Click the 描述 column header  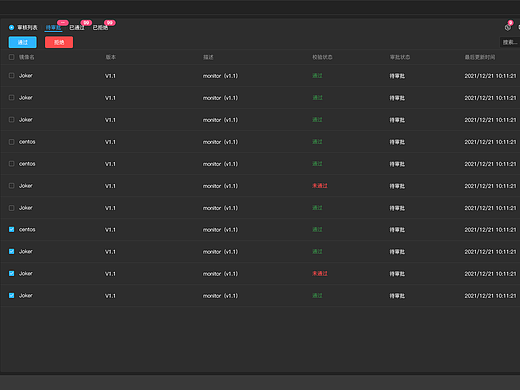pyautogui.click(x=208, y=57)
